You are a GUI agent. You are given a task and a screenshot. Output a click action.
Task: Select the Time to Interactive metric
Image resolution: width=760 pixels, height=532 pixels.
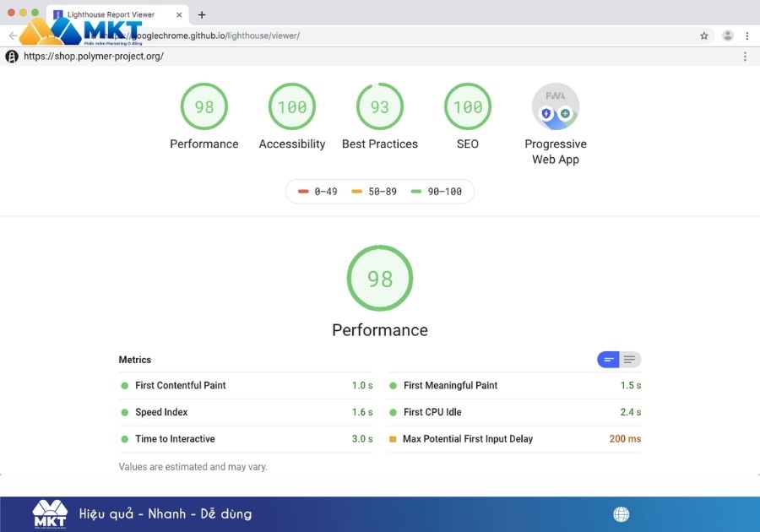point(246,439)
